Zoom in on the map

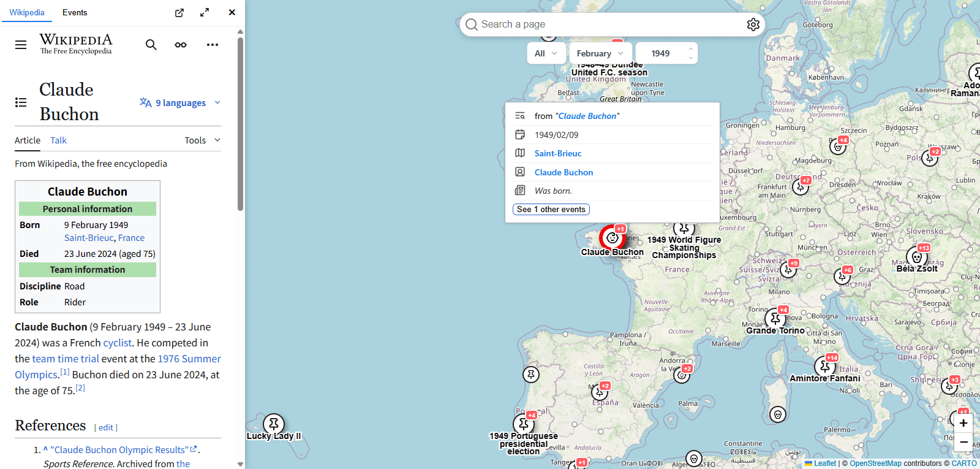tap(963, 423)
